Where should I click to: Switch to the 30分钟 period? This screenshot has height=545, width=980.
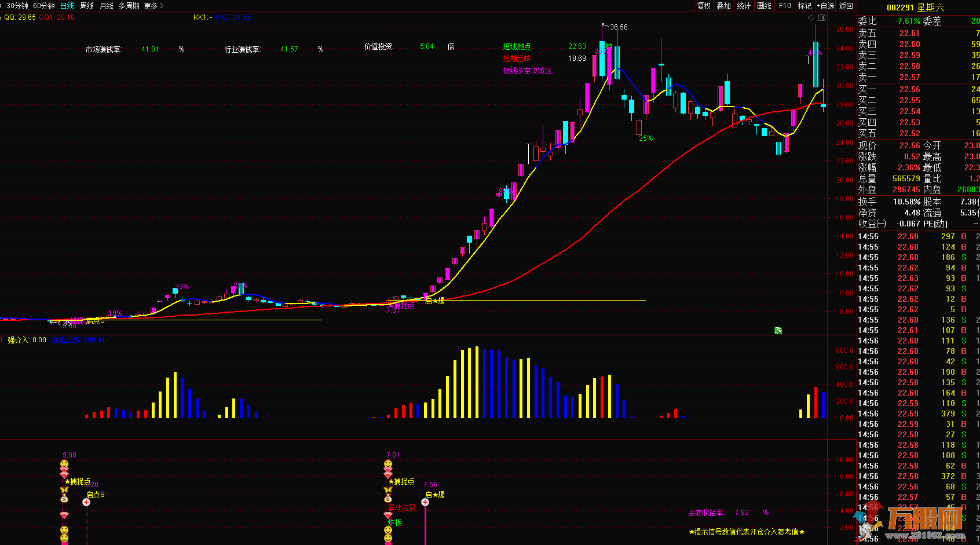coord(17,6)
